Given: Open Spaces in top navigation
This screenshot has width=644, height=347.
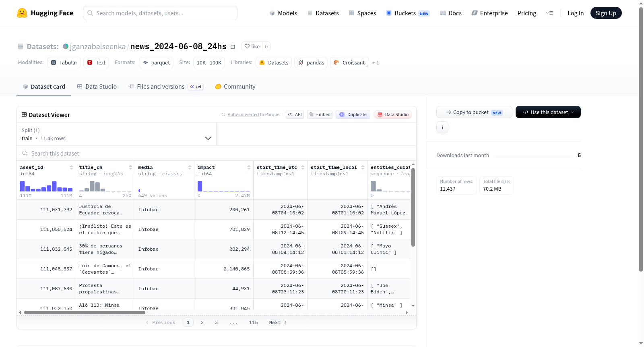Looking at the screenshot, I should [x=363, y=13].
